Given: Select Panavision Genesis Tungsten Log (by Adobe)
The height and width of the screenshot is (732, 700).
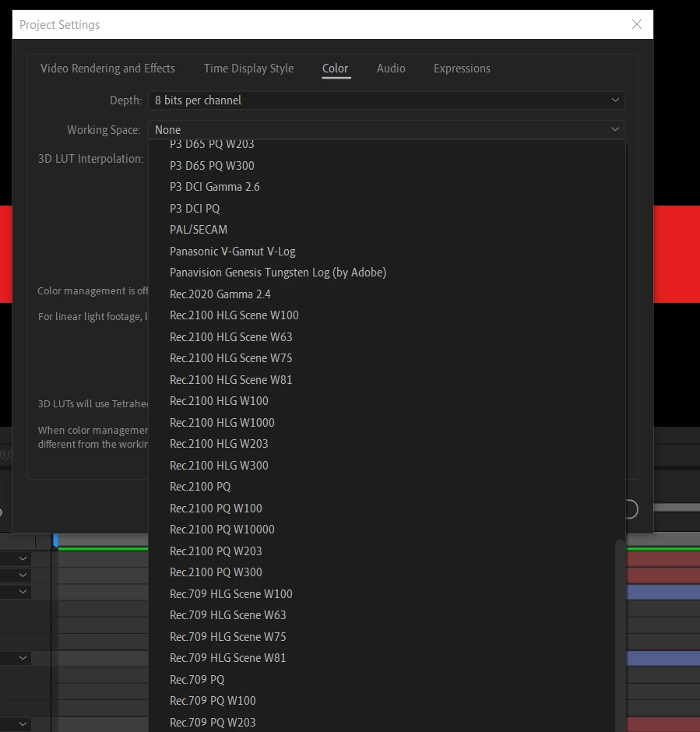Looking at the screenshot, I should (x=387, y=273).
